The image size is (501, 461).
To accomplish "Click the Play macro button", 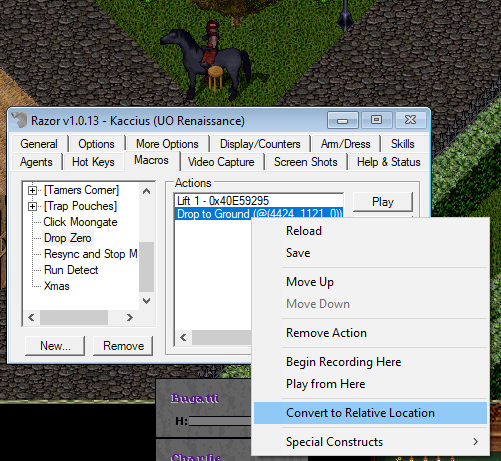I will click(383, 202).
